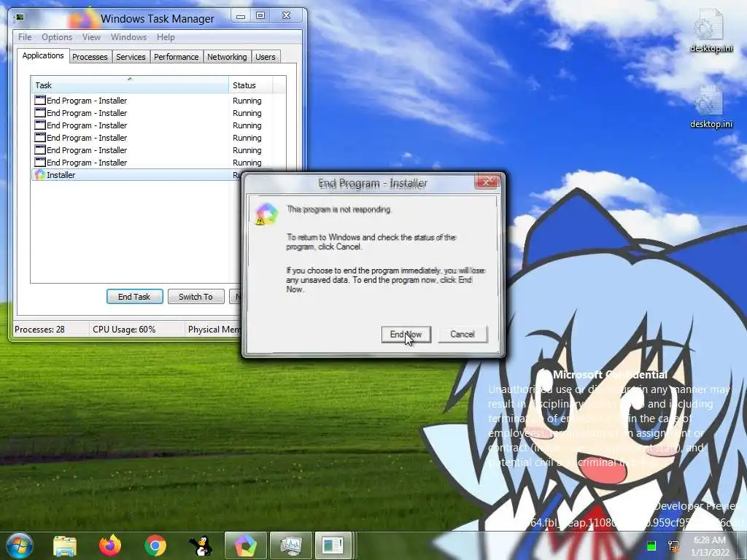Launch Firefox from the taskbar
The height and width of the screenshot is (560, 747).
[x=110, y=545]
